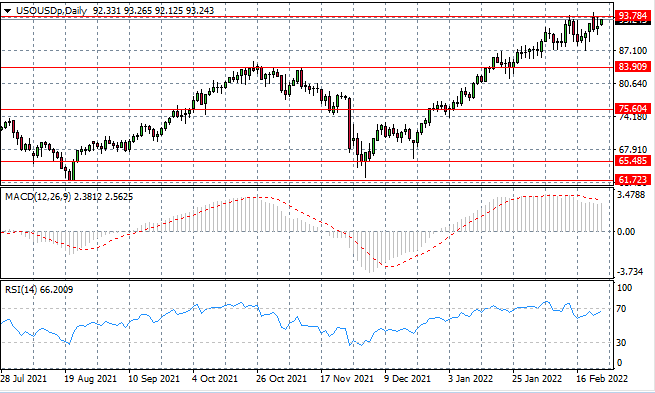Select the 61.723 support price label
This screenshot has height=393, width=655.
click(632, 180)
